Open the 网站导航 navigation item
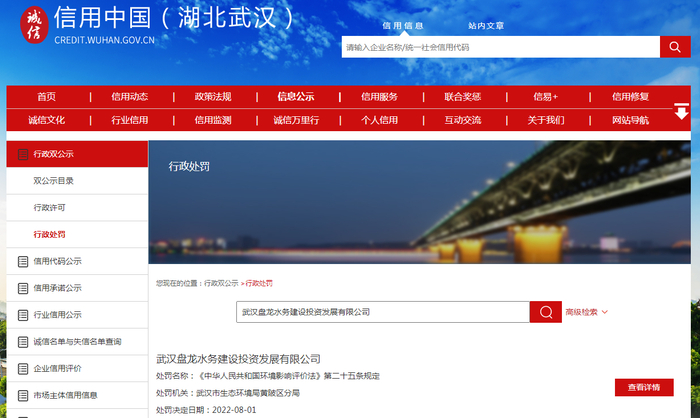This screenshot has height=418, width=700. 630,120
